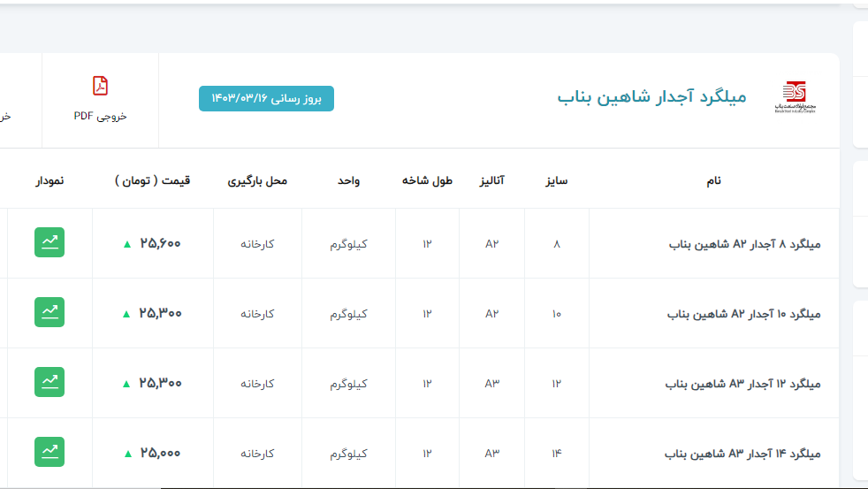868x489 pixels.
Task: Click the میلگرد آجدار شاهین بناب heading
Action: [x=651, y=96]
